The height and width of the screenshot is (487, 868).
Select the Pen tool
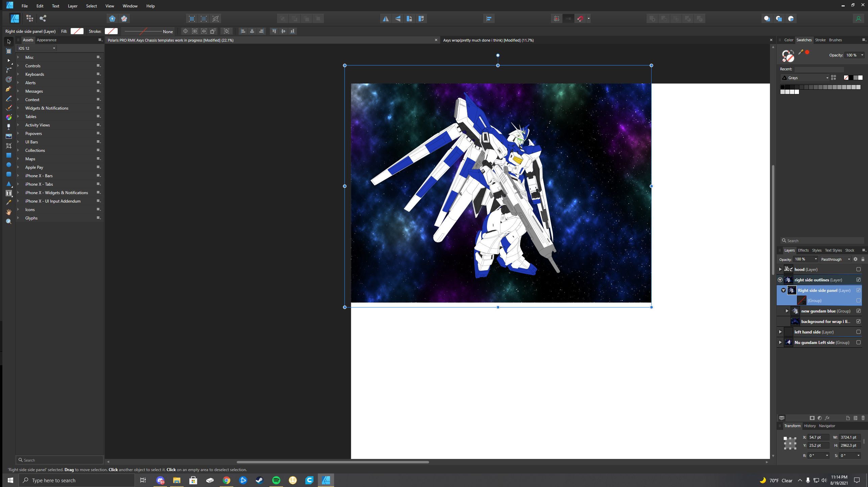pos(9,89)
